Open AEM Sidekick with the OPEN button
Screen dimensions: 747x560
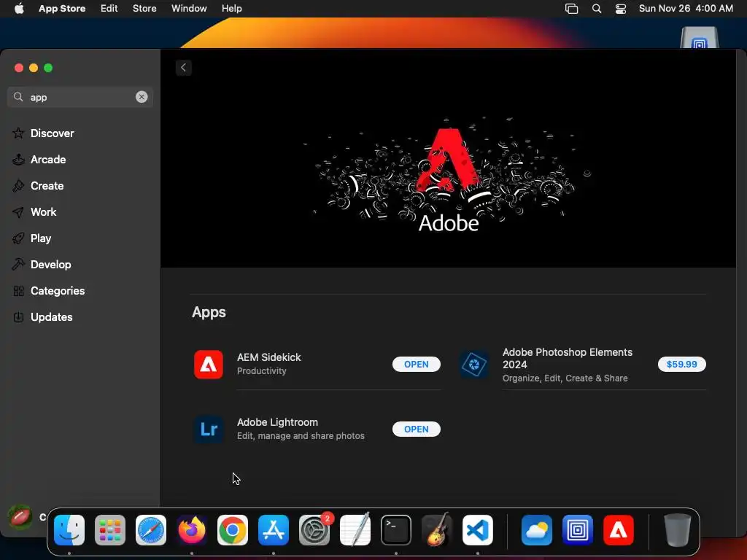[x=417, y=365]
